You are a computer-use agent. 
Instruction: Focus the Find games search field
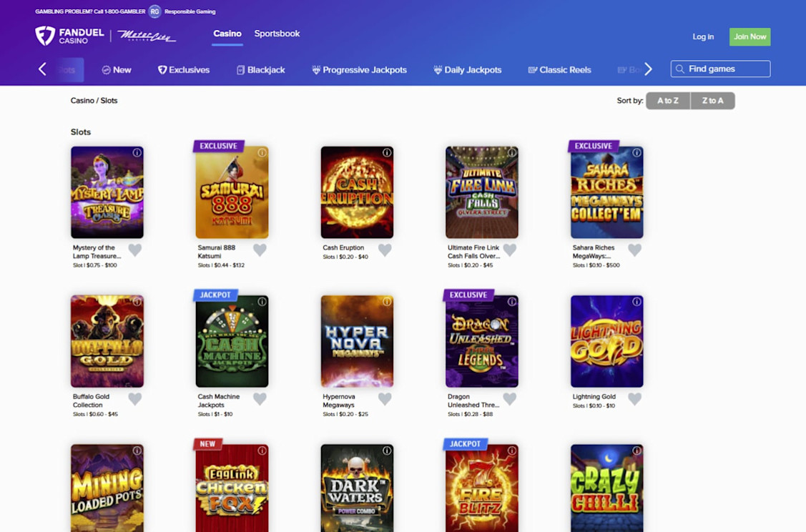click(721, 69)
